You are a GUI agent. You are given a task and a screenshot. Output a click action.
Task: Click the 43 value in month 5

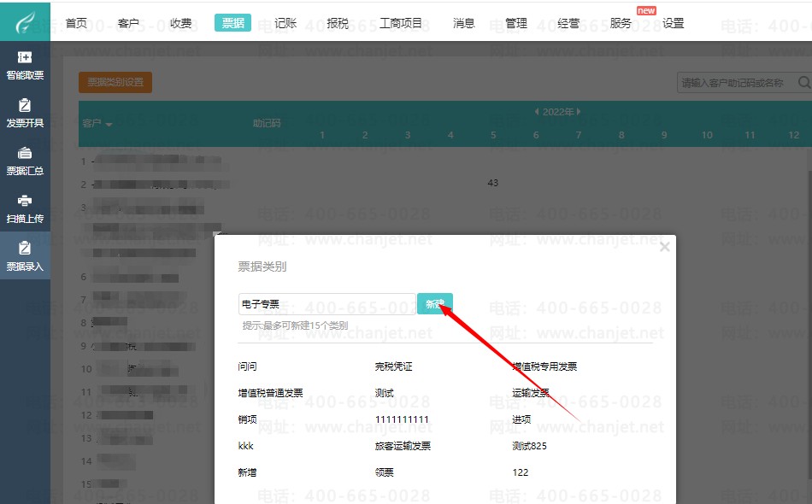pos(492,183)
